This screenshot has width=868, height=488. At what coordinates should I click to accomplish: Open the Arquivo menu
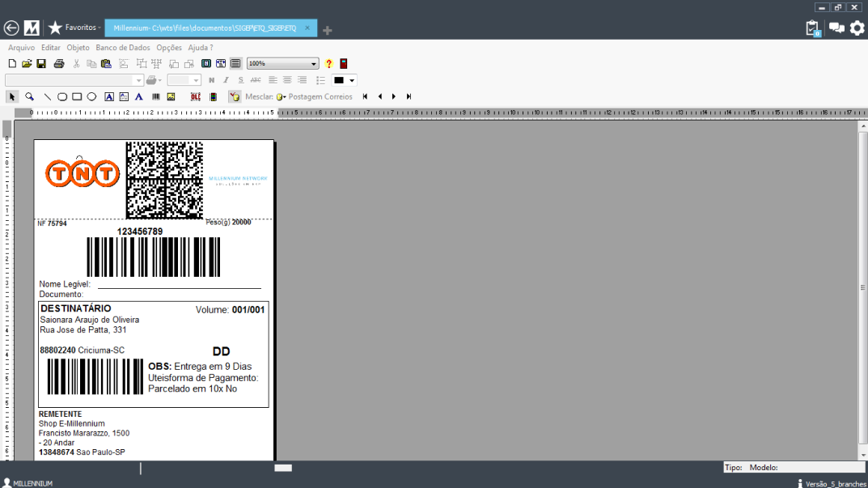click(21, 48)
